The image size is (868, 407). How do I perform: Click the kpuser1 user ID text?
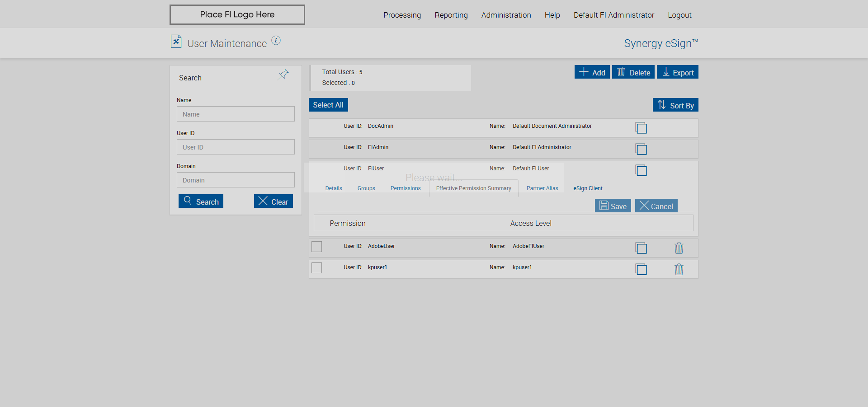(377, 267)
